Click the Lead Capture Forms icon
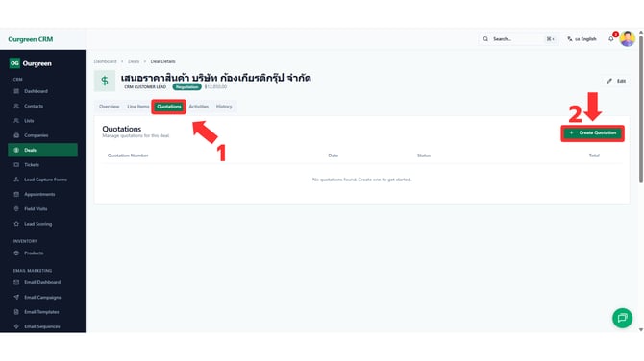Viewport: 644px width, 361px height. click(x=16, y=180)
